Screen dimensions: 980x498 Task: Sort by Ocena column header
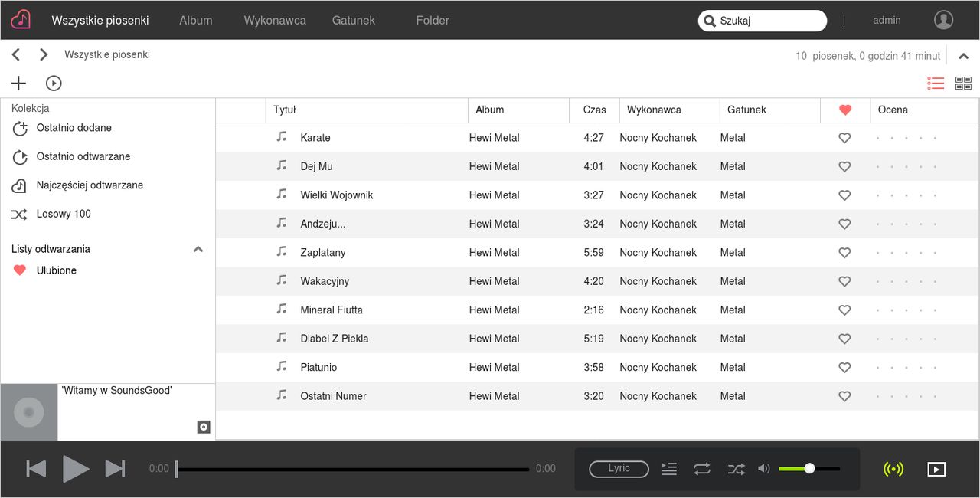pos(924,110)
